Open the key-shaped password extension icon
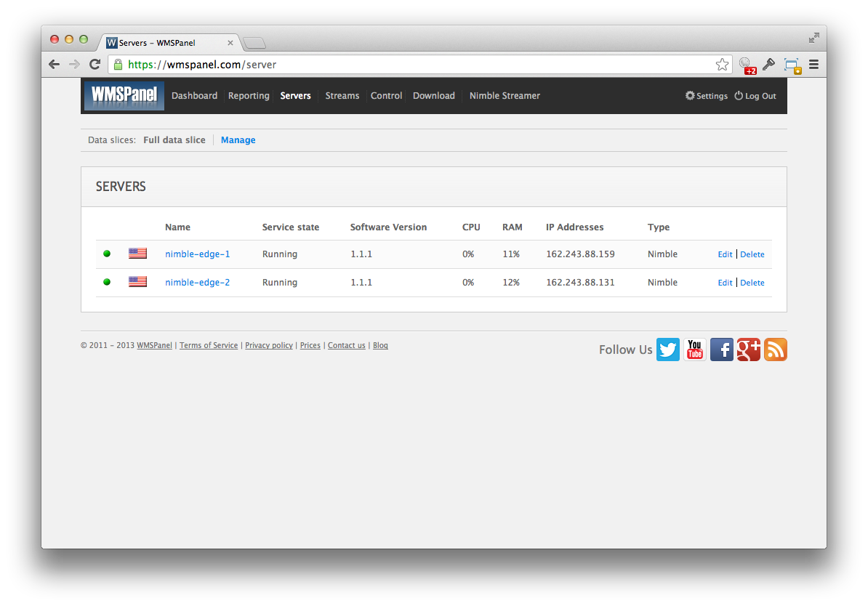Image resolution: width=868 pixels, height=606 pixels. coord(769,65)
